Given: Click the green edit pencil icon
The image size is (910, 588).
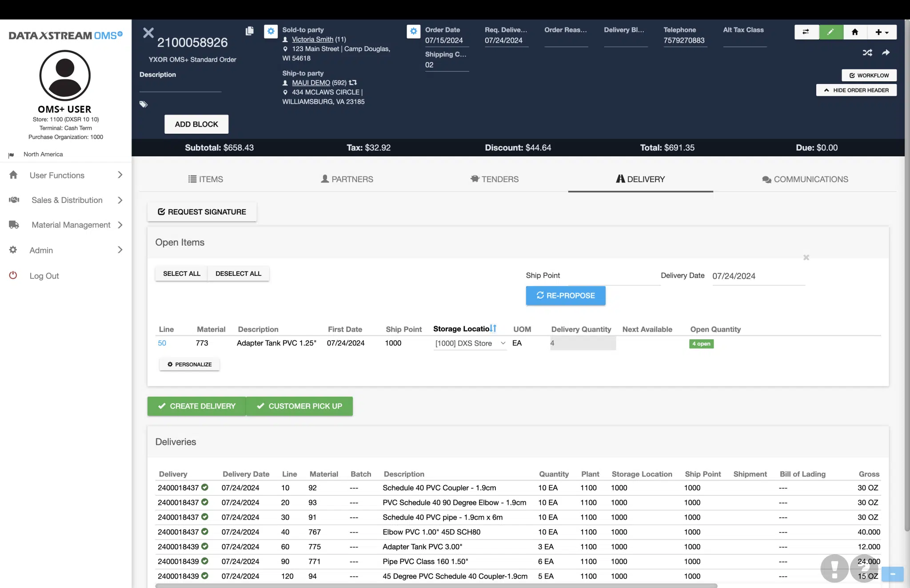Looking at the screenshot, I should pyautogui.click(x=830, y=32).
